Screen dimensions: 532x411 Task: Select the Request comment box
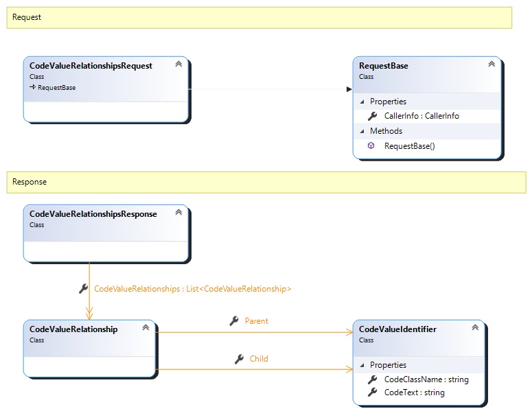click(259, 18)
